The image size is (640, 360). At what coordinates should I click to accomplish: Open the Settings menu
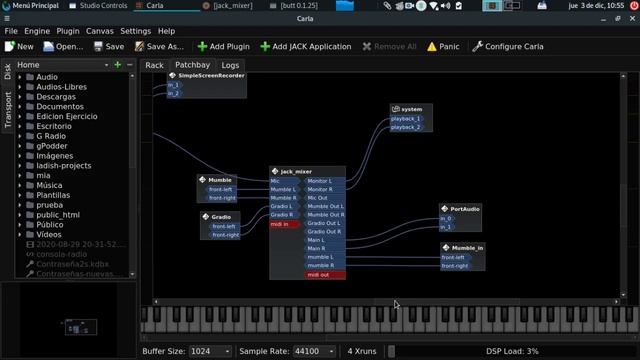coord(136,31)
